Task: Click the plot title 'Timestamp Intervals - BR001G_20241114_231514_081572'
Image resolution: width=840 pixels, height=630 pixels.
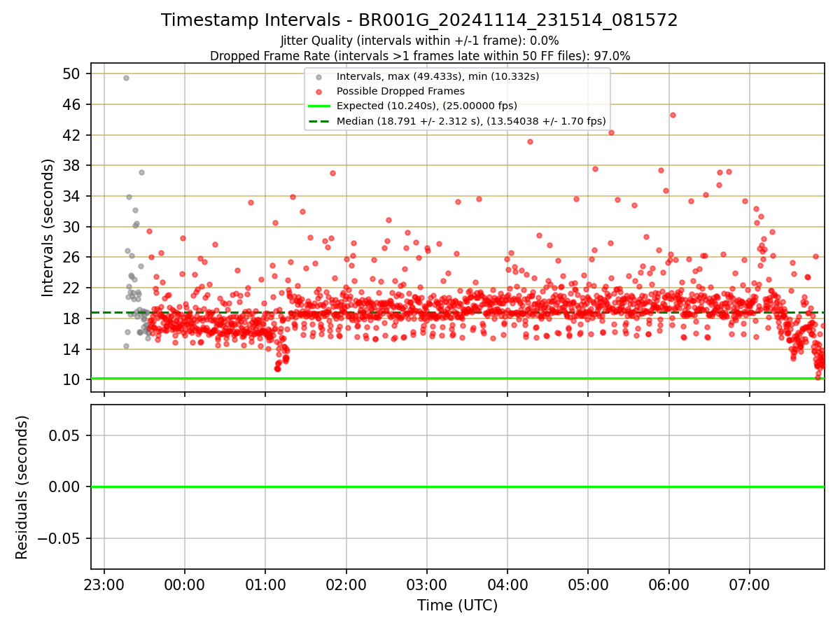Action: pos(419,20)
